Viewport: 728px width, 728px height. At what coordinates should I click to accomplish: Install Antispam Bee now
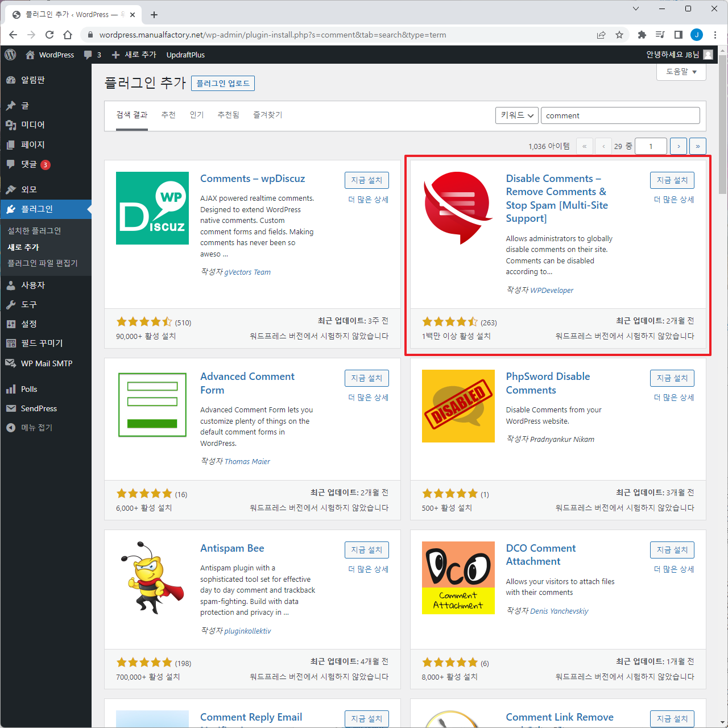367,550
